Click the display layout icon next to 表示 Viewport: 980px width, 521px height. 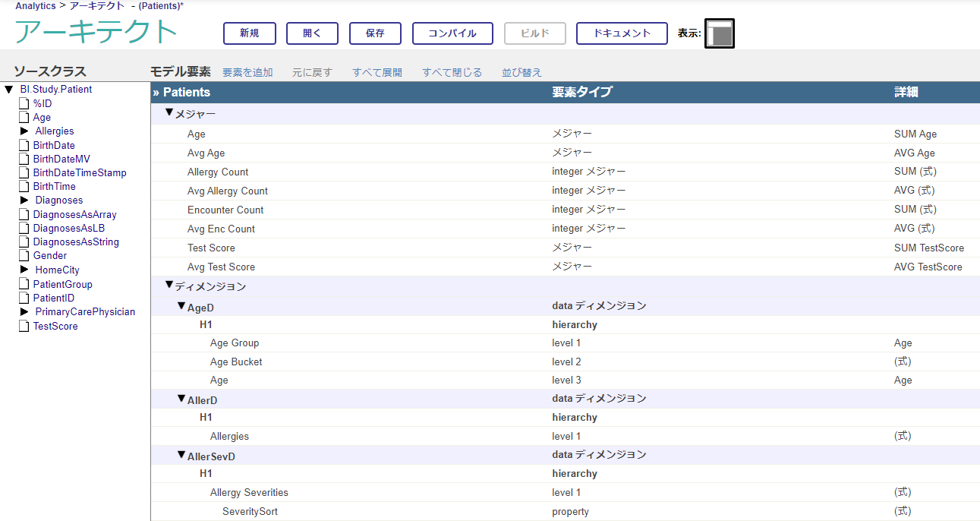click(x=719, y=33)
